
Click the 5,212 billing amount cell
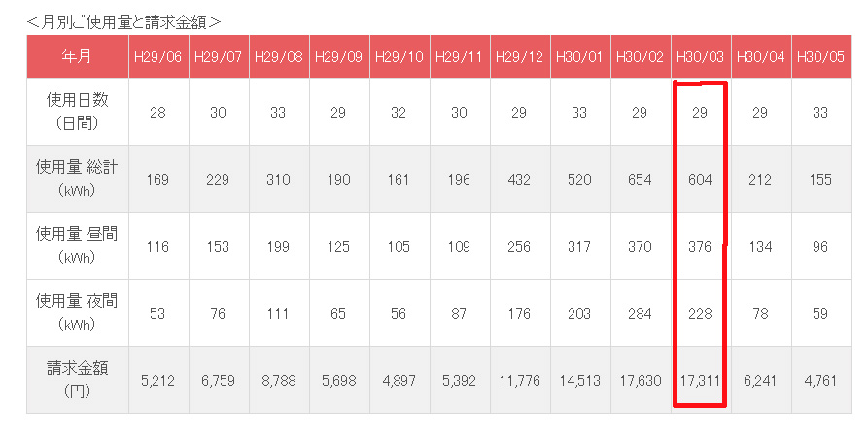pyautogui.click(x=157, y=381)
